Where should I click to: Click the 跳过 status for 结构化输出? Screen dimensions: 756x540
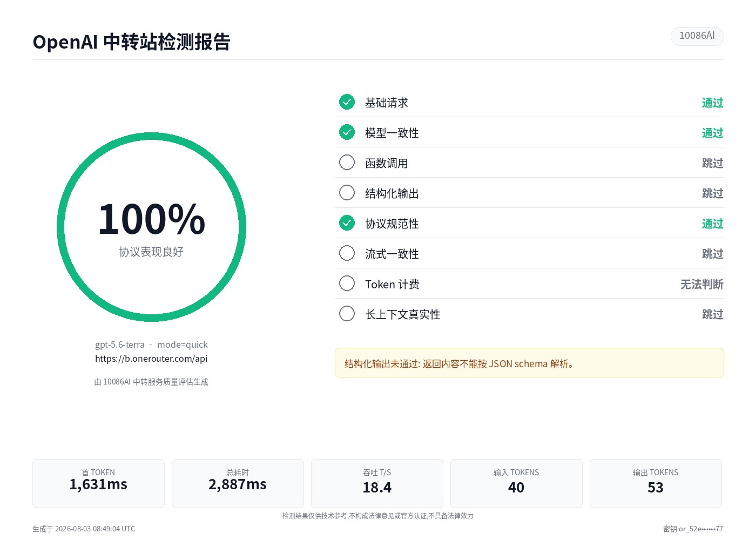coord(713,193)
